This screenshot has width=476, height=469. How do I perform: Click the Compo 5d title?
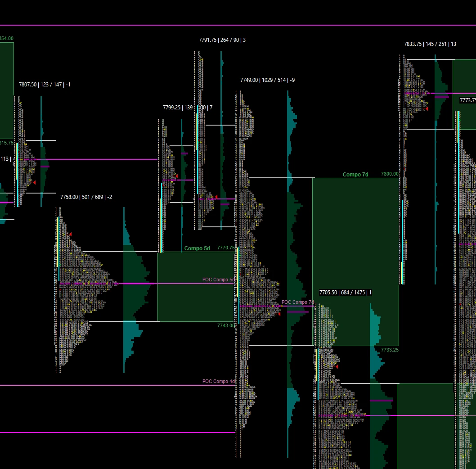[x=197, y=248]
